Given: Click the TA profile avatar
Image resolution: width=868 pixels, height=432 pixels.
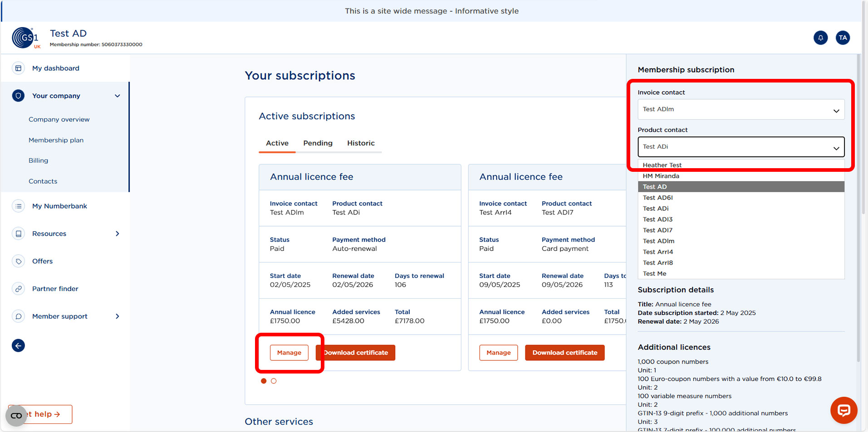Looking at the screenshot, I should (x=843, y=38).
